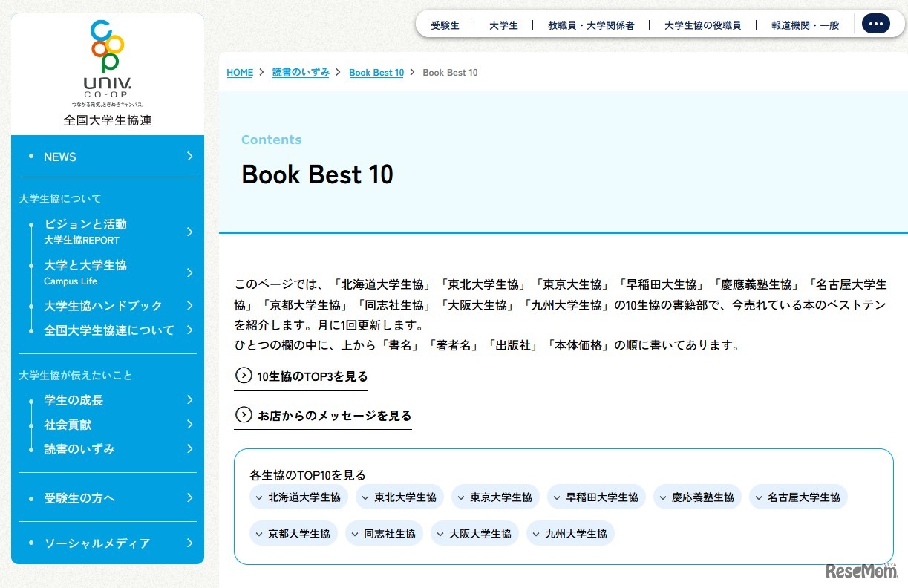Open 社会貢献 in the sidebar
Screen dimensions: 908x588
point(68,425)
